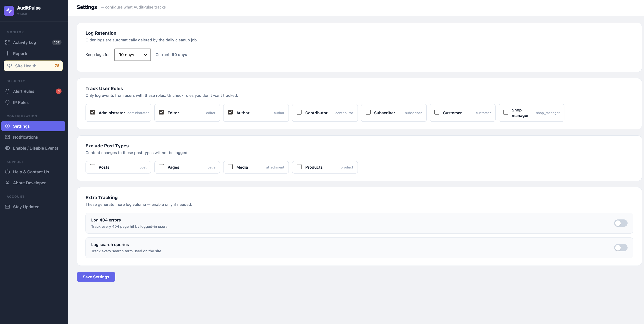Click the 102 badge on Activity Log
This screenshot has height=324, width=644.
click(57, 42)
